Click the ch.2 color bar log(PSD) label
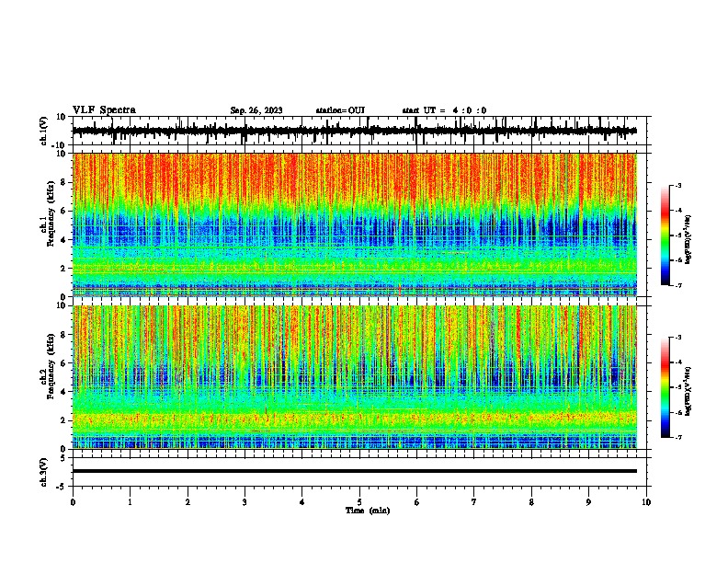 [688, 391]
